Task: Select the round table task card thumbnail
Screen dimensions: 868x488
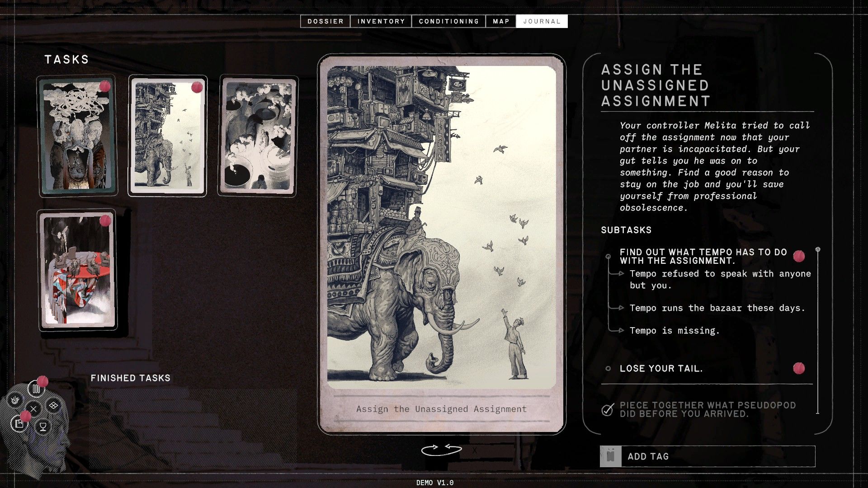Action: pos(77,270)
